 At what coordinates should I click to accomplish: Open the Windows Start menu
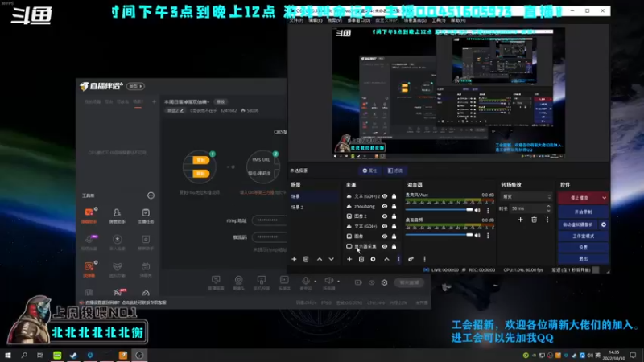click(8, 355)
